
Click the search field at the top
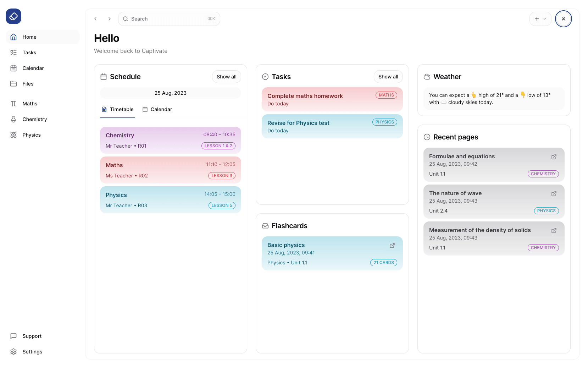coord(169,19)
